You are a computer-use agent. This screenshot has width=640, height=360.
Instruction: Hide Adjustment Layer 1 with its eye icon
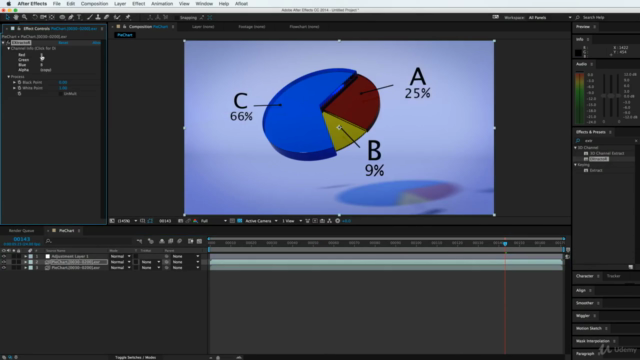point(4,256)
